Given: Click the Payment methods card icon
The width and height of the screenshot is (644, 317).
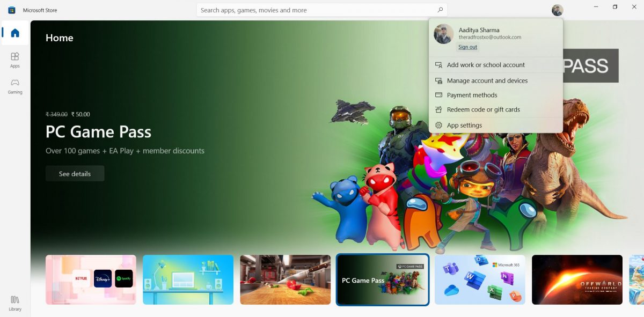Looking at the screenshot, I should (438, 95).
